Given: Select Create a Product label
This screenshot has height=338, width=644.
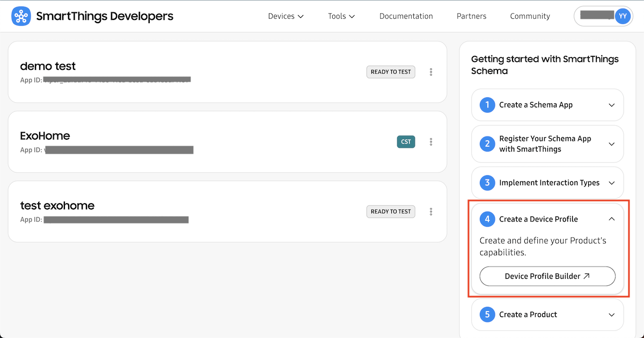Looking at the screenshot, I should point(528,314).
